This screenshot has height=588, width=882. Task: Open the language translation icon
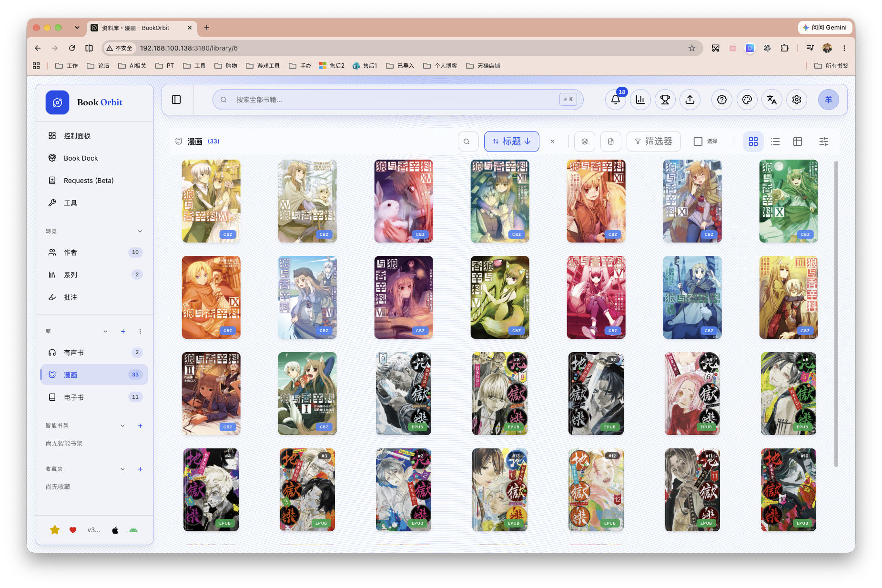pyautogui.click(x=771, y=100)
